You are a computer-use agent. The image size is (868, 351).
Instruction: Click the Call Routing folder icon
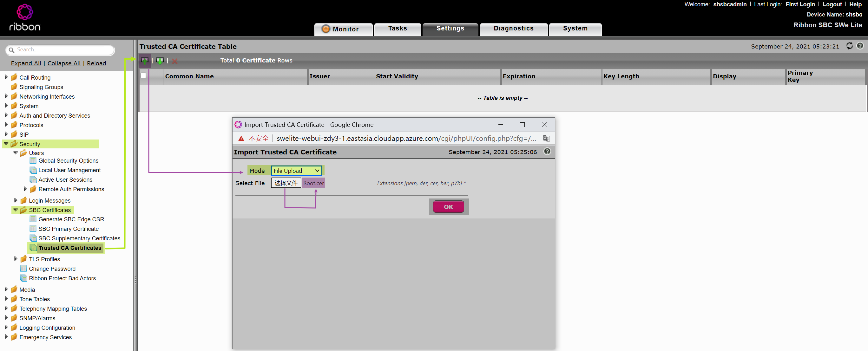click(x=14, y=77)
